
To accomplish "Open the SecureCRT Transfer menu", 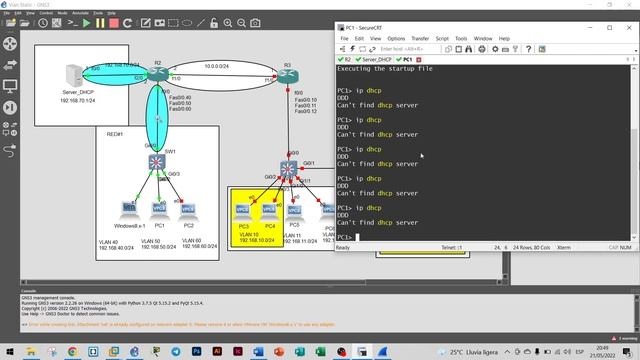I will (420, 38).
